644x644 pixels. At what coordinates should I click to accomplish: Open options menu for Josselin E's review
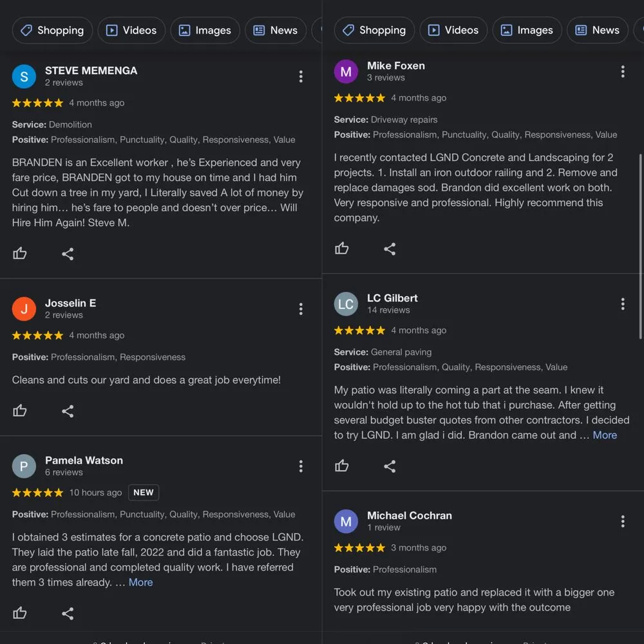pyautogui.click(x=301, y=309)
